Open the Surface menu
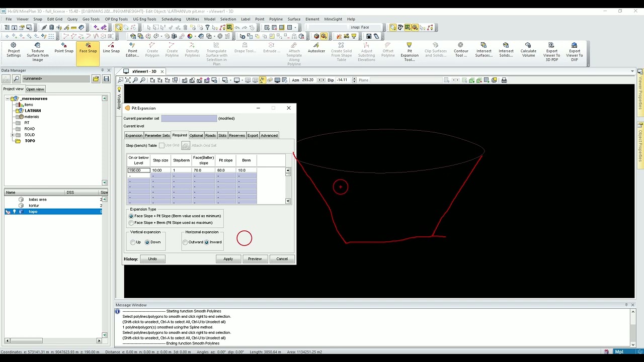Image resolution: width=644 pixels, height=362 pixels. tap(294, 19)
